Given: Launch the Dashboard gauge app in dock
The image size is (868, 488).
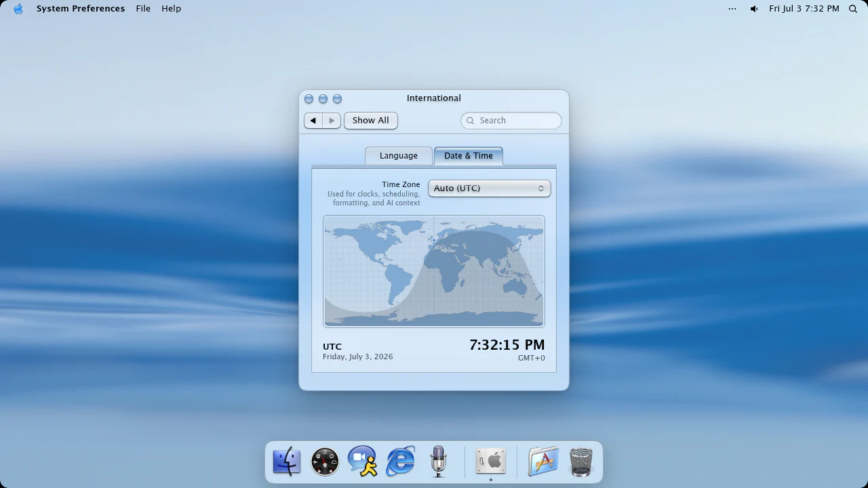Looking at the screenshot, I should coord(325,462).
